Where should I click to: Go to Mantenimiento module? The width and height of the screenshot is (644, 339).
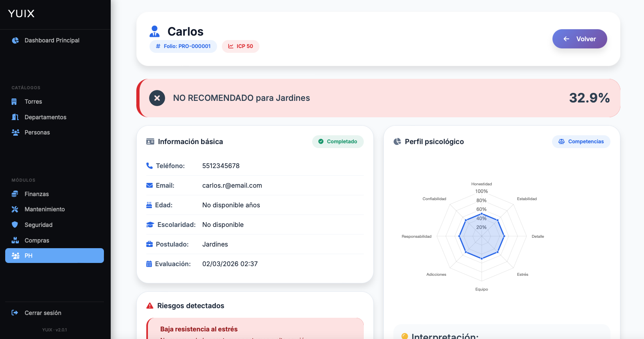tap(44, 209)
